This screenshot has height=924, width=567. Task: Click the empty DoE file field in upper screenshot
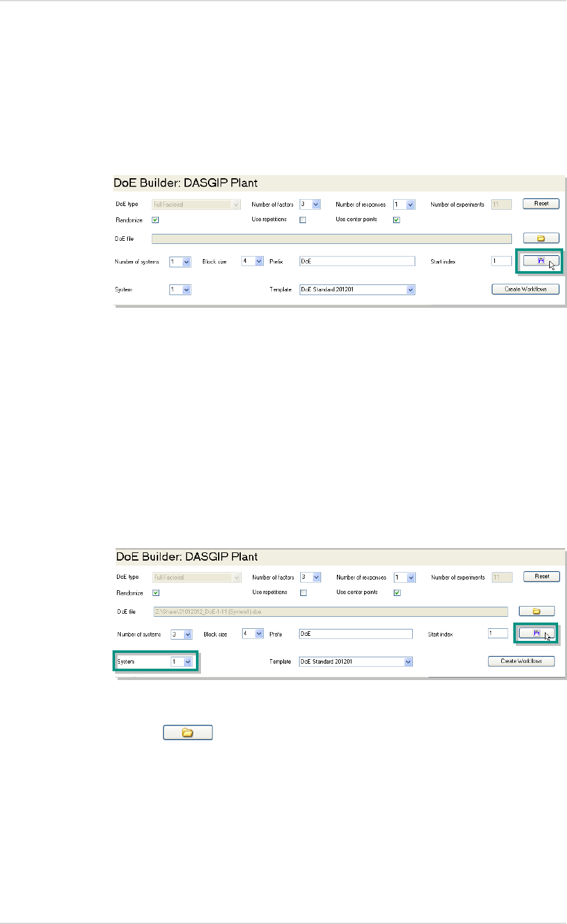(332, 239)
